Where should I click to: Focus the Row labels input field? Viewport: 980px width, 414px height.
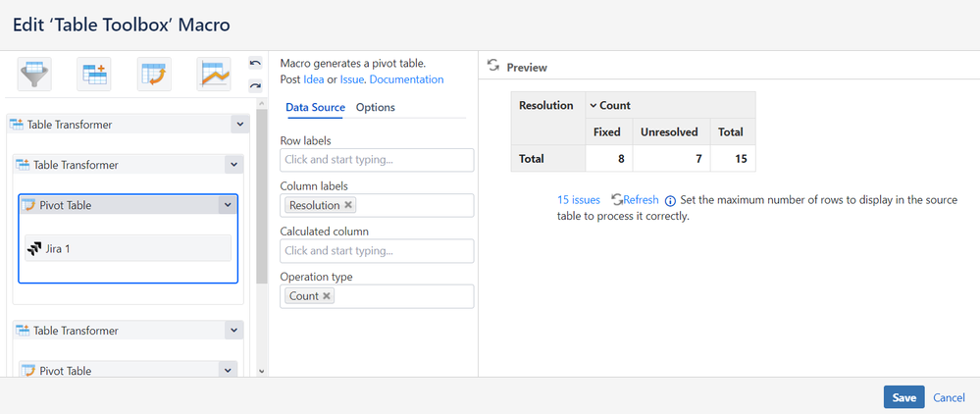coord(377,160)
